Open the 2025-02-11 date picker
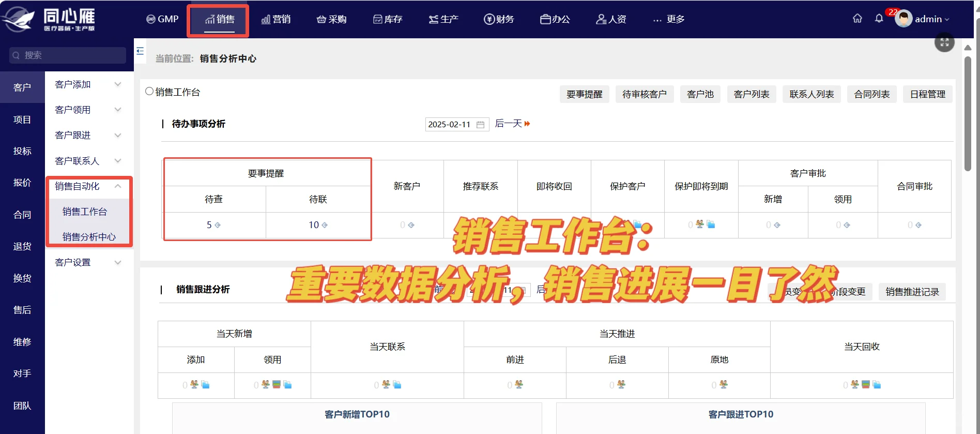Screen dimensions: 980x434 coord(457,124)
